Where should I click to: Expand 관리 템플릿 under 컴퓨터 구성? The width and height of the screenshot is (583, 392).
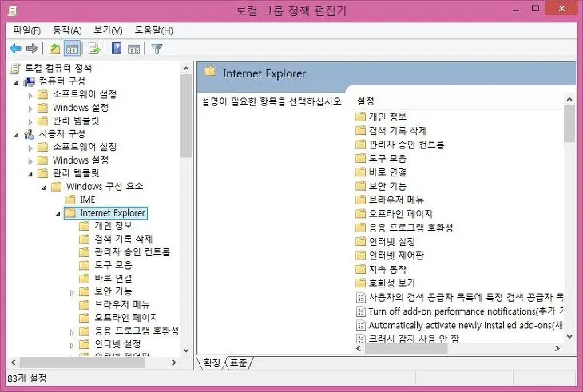[30, 122]
